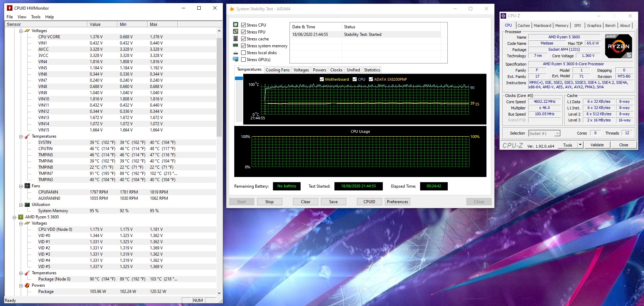Enable the Stress local disks checkbox
The height and width of the screenshot is (306, 644).
tap(244, 53)
